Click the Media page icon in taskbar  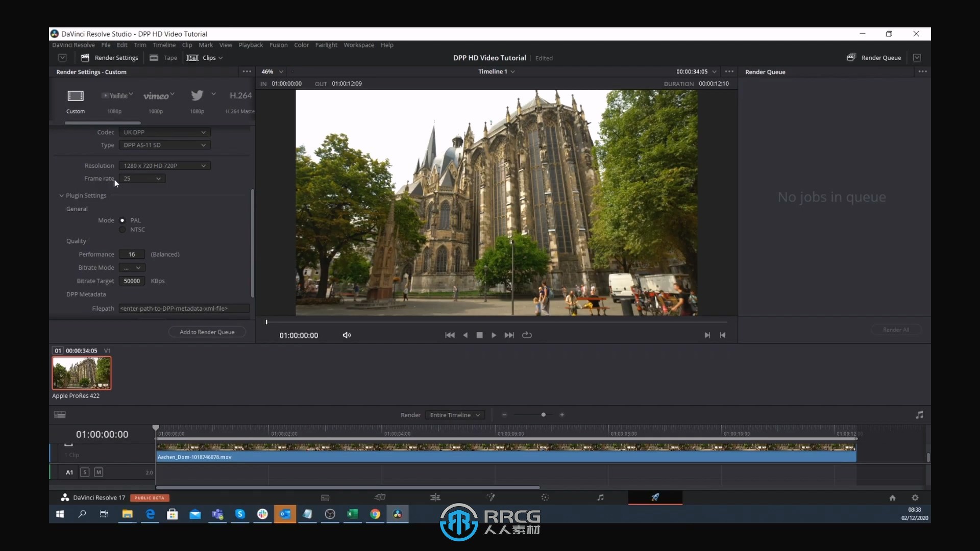pos(325,497)
